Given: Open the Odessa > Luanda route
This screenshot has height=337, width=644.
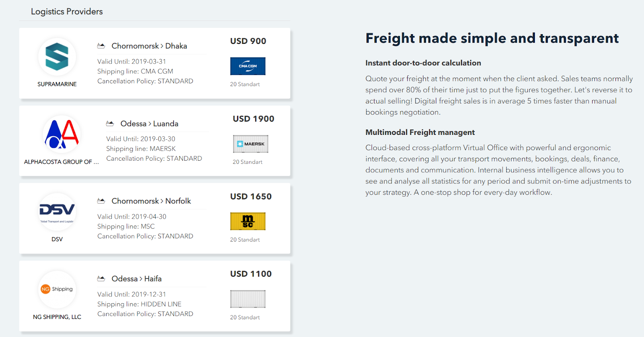Looking at the screenshot, I should click(149, 124).
